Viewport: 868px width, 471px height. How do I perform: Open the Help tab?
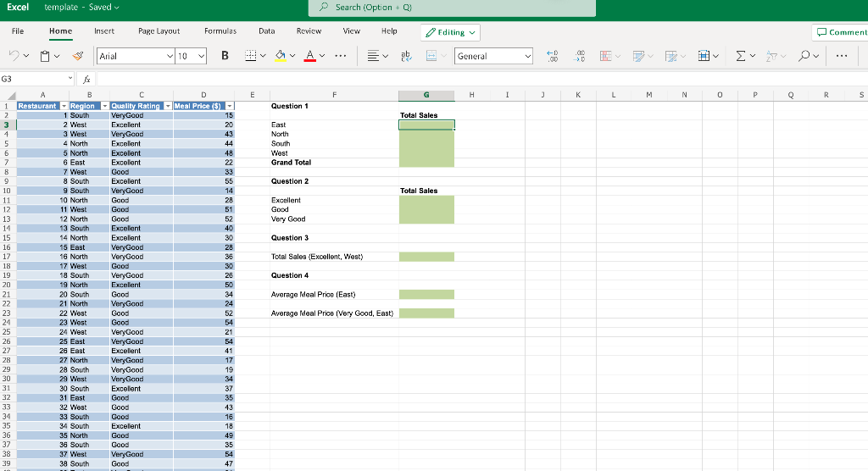coord(389,31)
